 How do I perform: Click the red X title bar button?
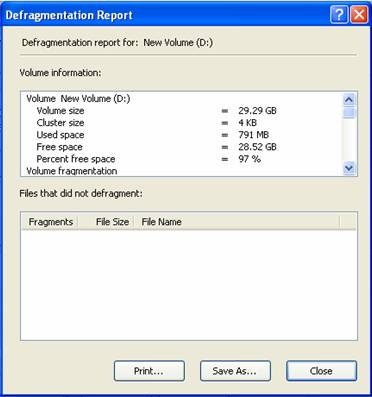359,15
